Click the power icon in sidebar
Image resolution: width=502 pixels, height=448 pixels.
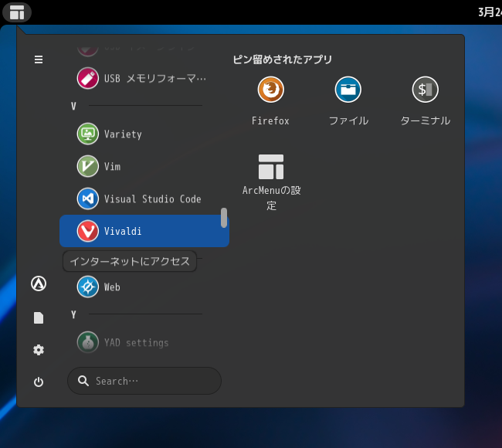pyautogui.click(x=39, y=382)
